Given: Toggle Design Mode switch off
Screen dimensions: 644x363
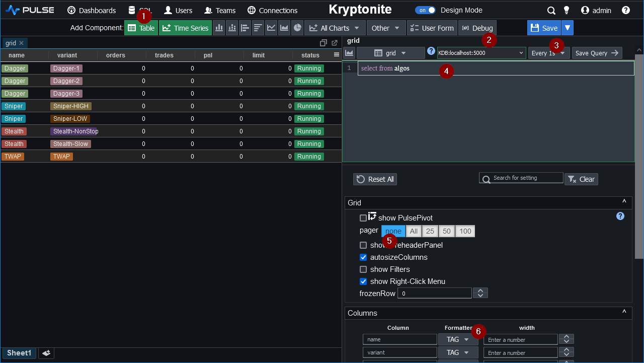Looking at the screenshot, I should [x=426, y=10].
